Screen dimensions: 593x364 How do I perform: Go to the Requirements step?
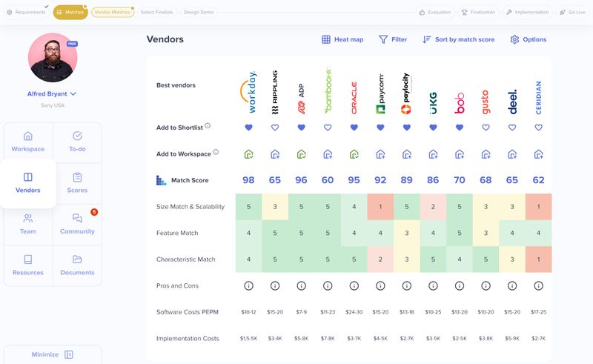click(27, 12)
